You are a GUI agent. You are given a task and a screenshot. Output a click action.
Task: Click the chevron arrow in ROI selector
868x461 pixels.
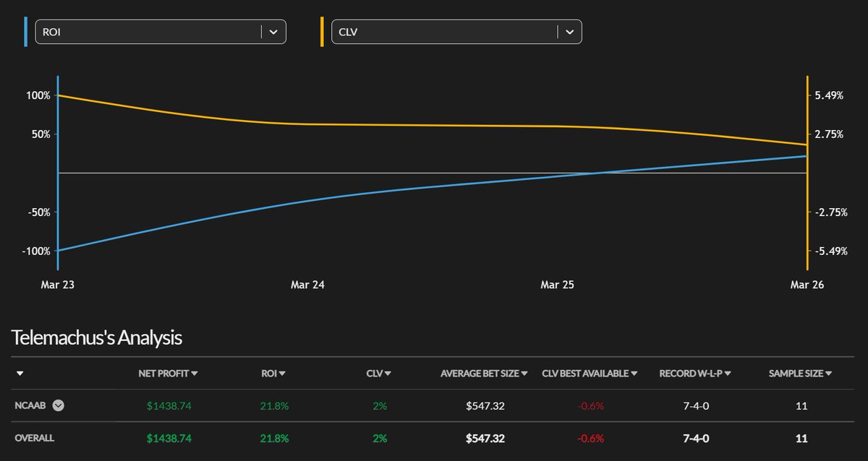point(273,32)
